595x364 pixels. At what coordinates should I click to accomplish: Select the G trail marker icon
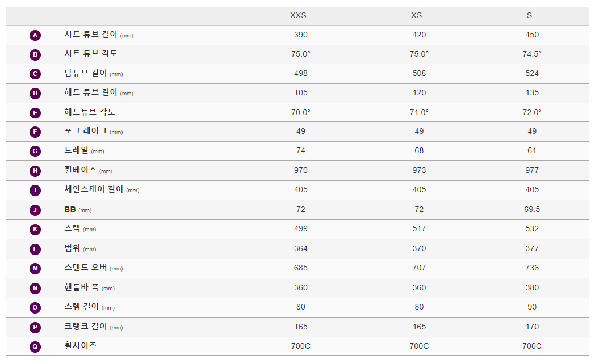coord(35,151)
